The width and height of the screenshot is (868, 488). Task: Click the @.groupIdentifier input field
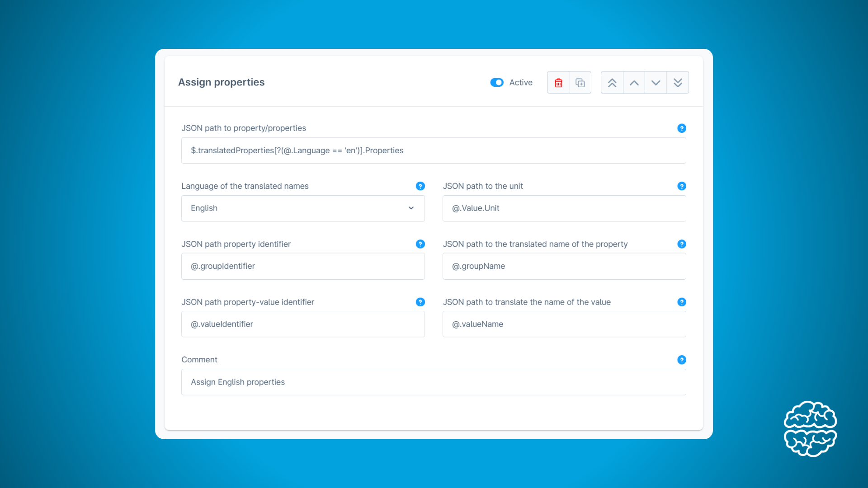303,266
